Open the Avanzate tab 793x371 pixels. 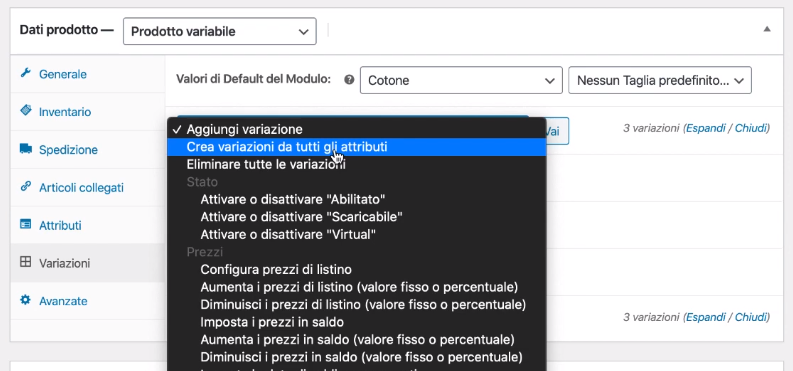click(88, 301)
